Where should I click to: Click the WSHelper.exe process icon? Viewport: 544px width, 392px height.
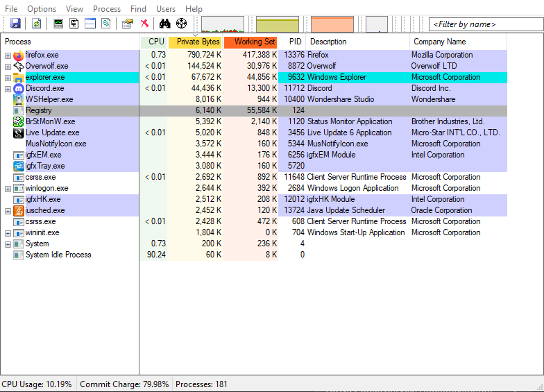click(x=18, y=100)
